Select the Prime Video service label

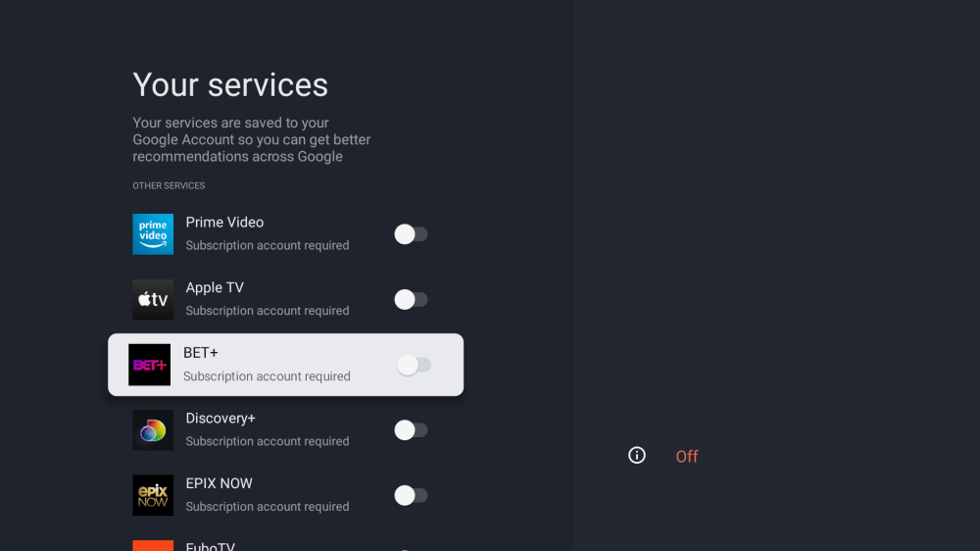[x=224, y=223]
